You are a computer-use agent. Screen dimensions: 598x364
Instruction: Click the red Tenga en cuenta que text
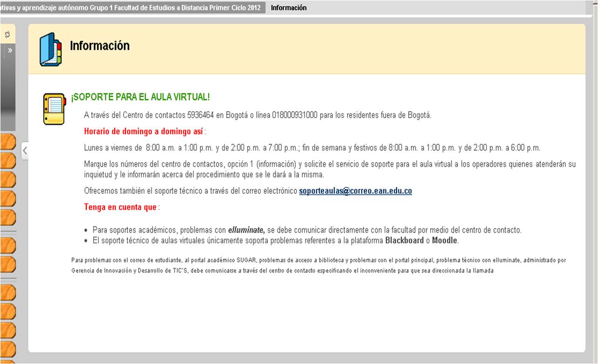tap(120, 207)
